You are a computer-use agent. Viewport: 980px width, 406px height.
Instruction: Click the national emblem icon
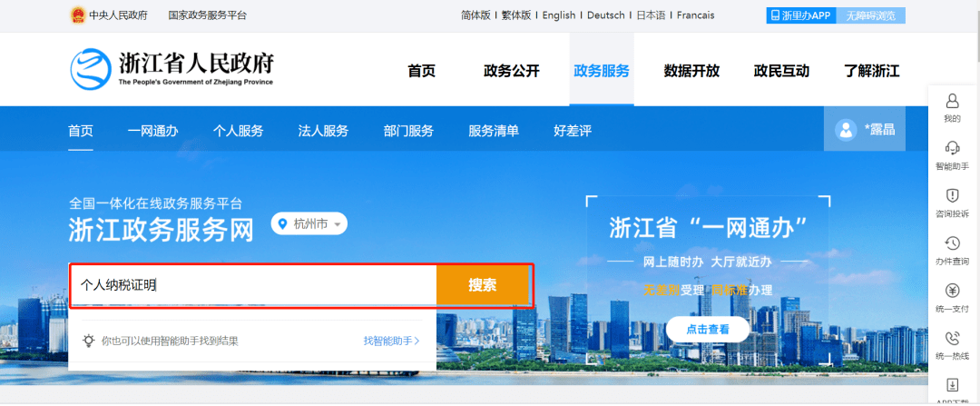(x=78, y=15)
